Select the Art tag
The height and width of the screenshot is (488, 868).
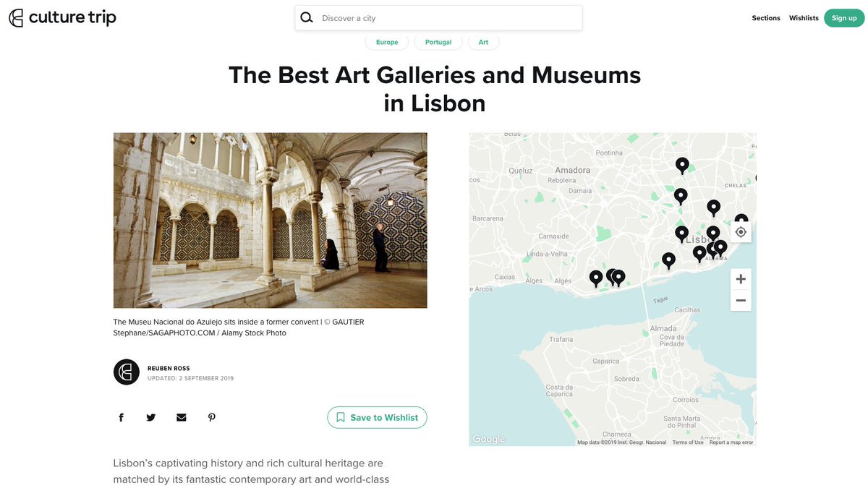pos(483,42)
